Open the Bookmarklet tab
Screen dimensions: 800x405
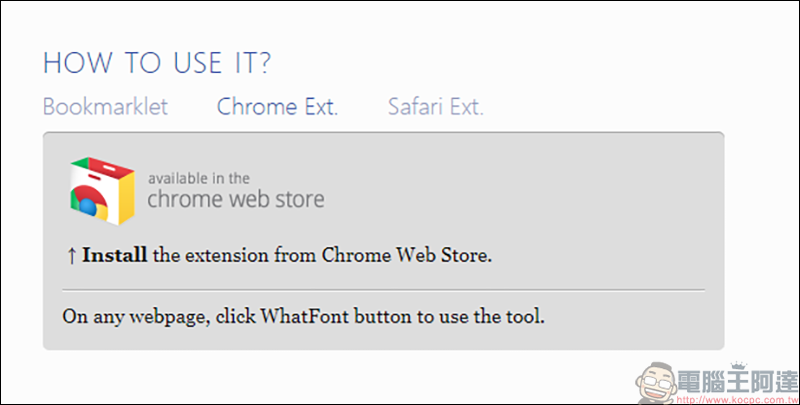click(x=105, y=107)
